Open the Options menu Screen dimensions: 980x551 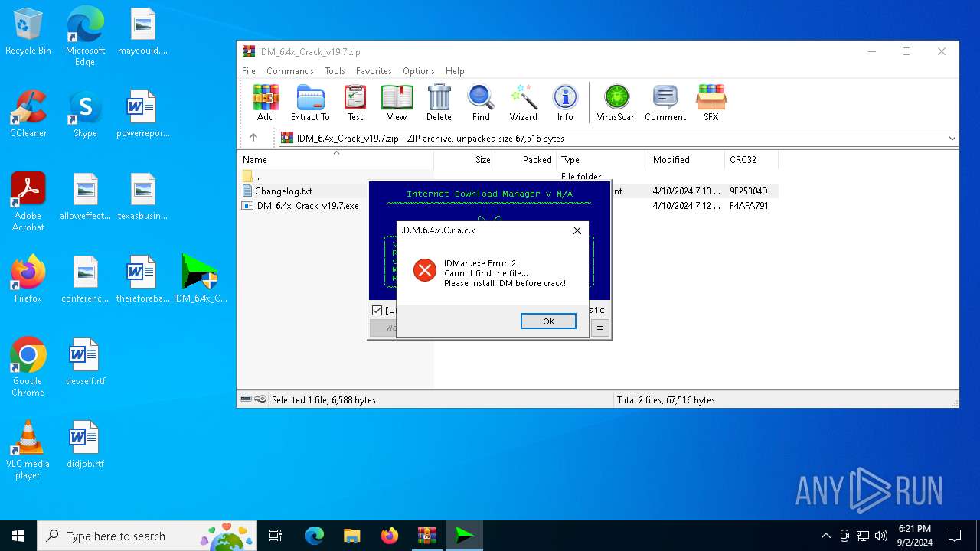click(419, 71)
